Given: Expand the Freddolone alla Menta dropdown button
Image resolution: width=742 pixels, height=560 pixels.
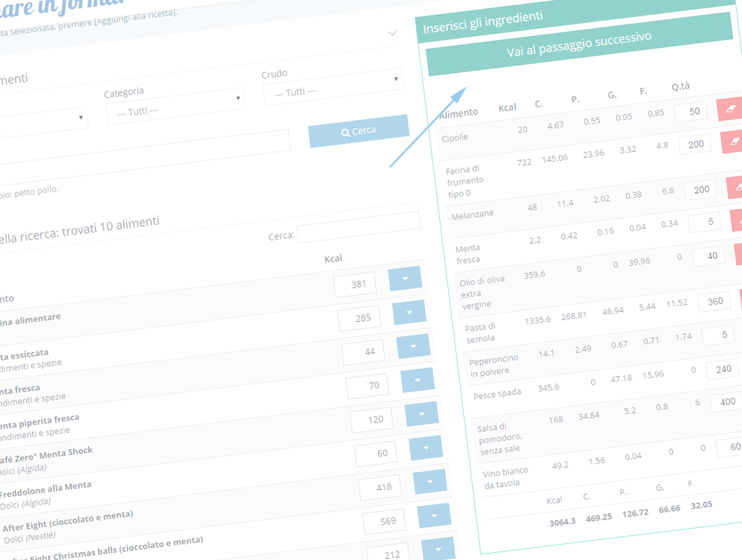Looking at the screenshot, I should point(426,448).
